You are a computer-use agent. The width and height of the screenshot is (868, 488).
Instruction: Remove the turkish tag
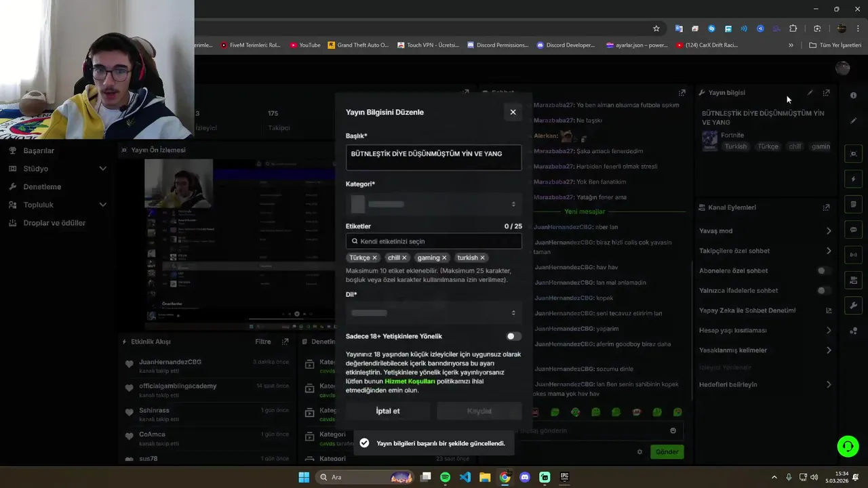pyautogui.click(x=482, y=258)
